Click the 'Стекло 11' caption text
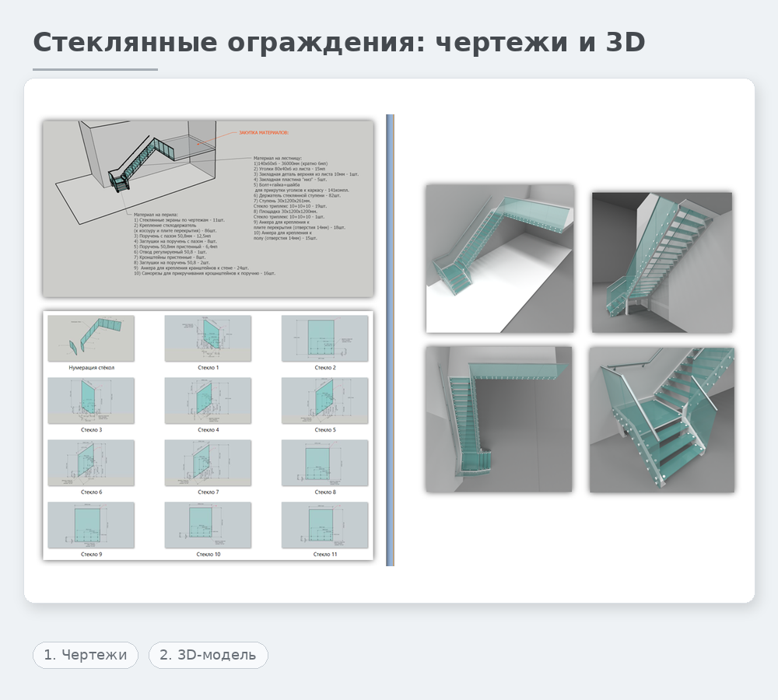 click(325, 554)
